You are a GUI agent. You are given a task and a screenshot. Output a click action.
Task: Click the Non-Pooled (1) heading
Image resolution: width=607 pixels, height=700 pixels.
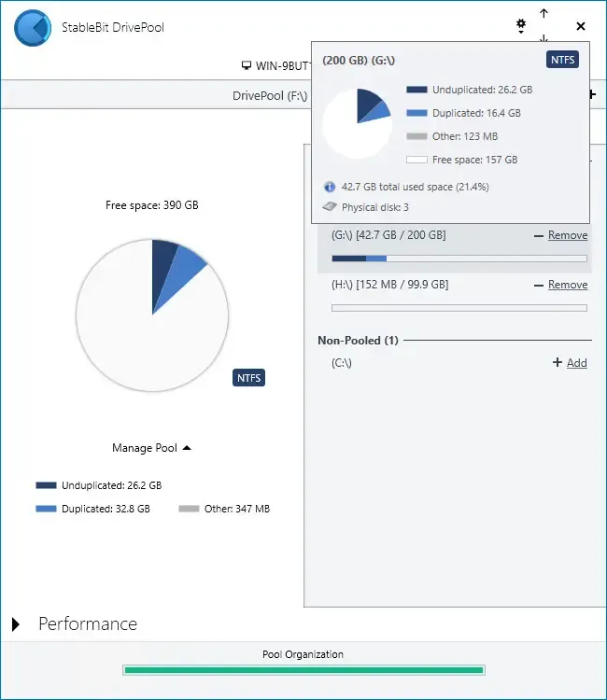[358, 340]
